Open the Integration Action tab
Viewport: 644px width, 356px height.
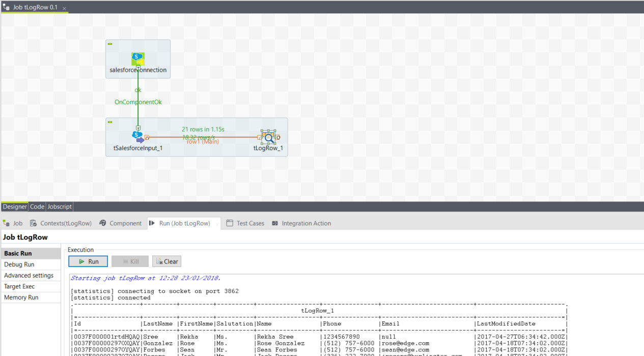[301, 223]
